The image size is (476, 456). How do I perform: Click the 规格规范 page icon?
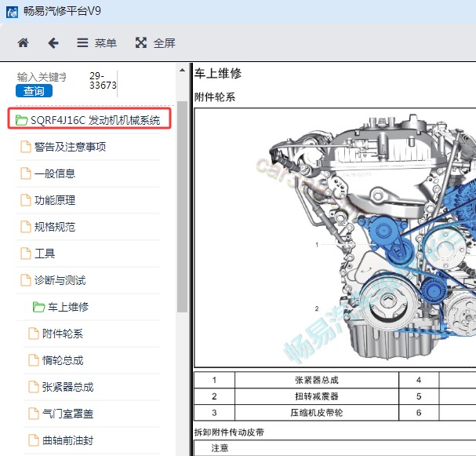26,227
